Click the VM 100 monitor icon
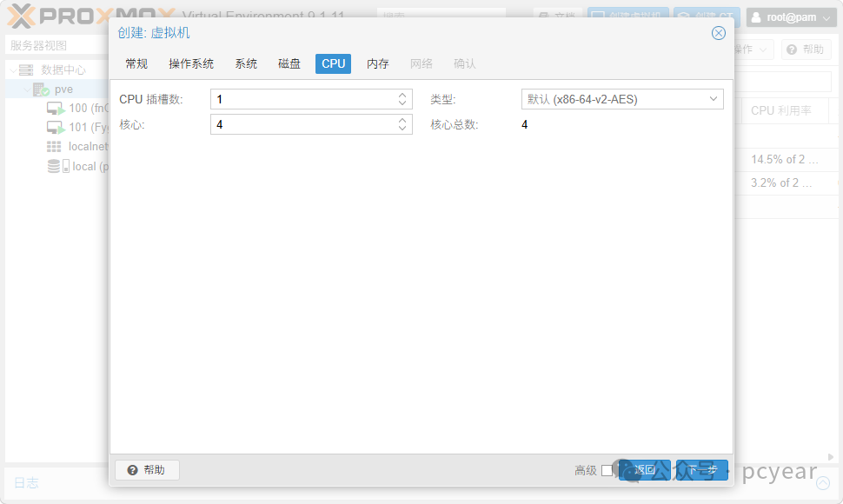The height and width of the screenshot is (504, 843). coord(56,109)
